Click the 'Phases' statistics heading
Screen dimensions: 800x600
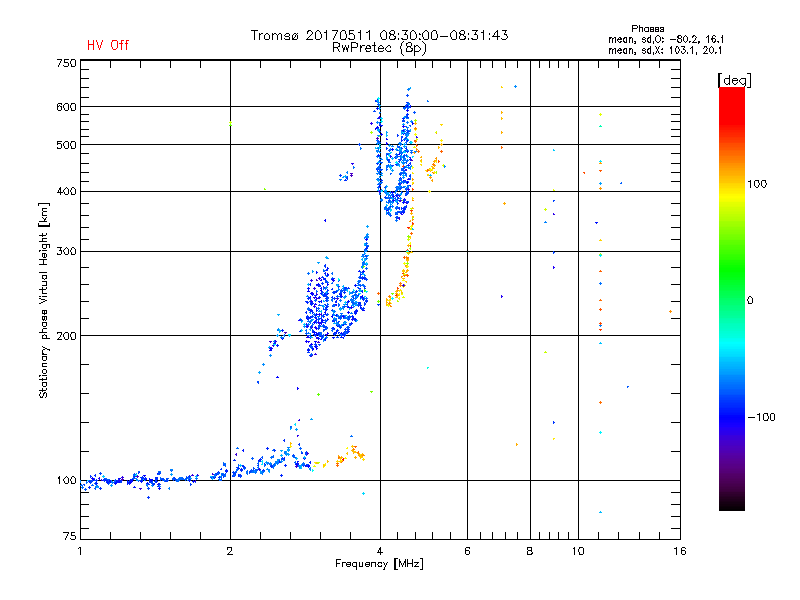click(x=647, y=29)
